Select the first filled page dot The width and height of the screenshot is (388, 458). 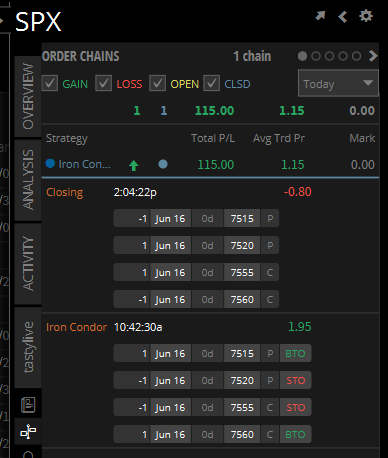coord(302,56)
